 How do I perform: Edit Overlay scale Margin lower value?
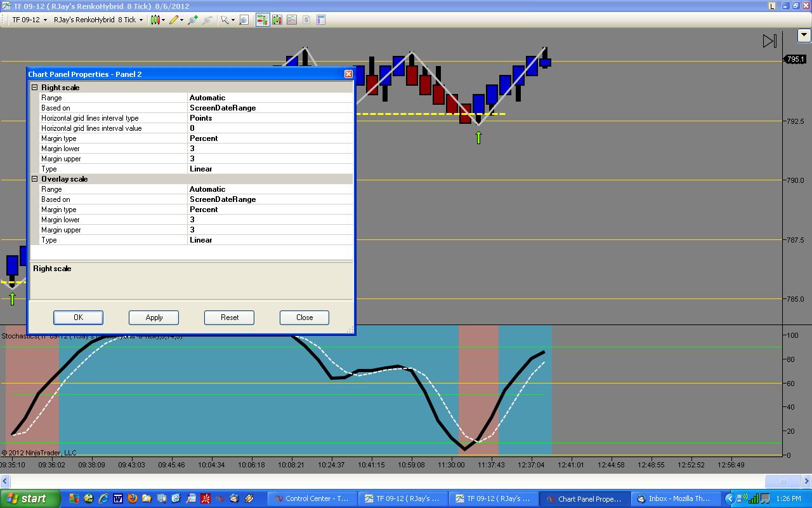pyautogui.click(x=270, y=220)
